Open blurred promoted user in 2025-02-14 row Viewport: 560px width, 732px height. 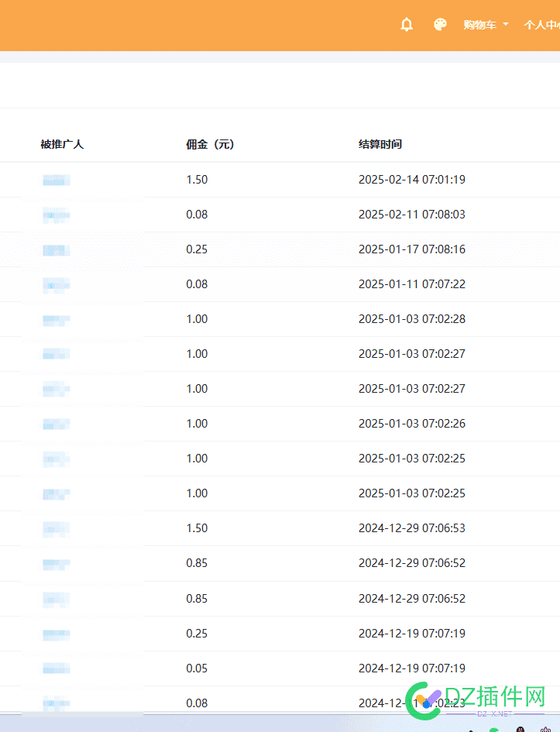coord(57,180)
